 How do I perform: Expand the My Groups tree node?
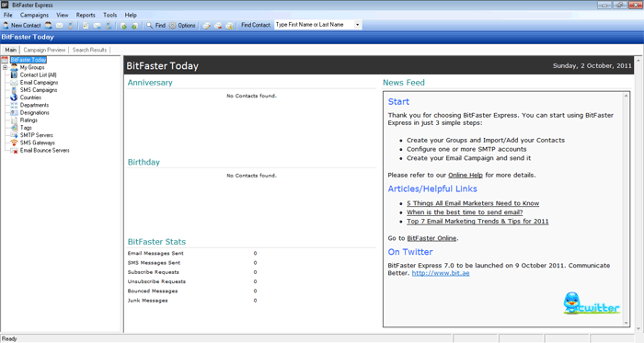tap(5, 67)
